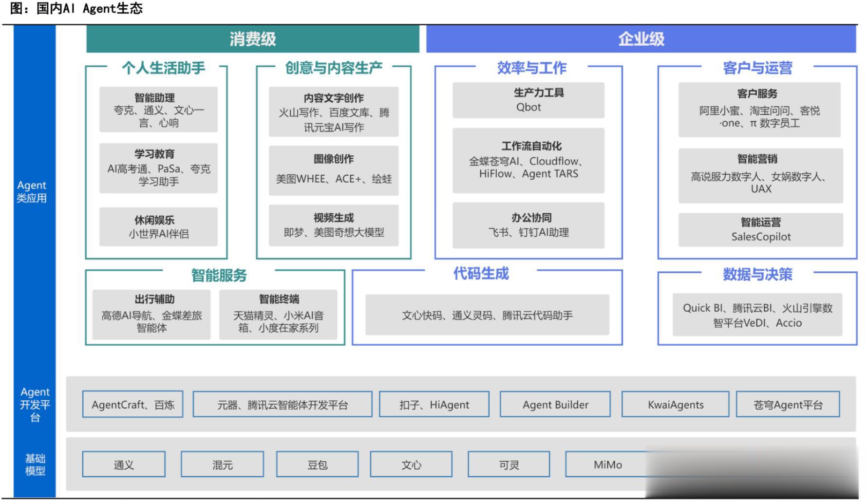The width and height of the screenshot is (867, 504).
Task: Select the 消费级 header banner
Action: pos(253,39)
